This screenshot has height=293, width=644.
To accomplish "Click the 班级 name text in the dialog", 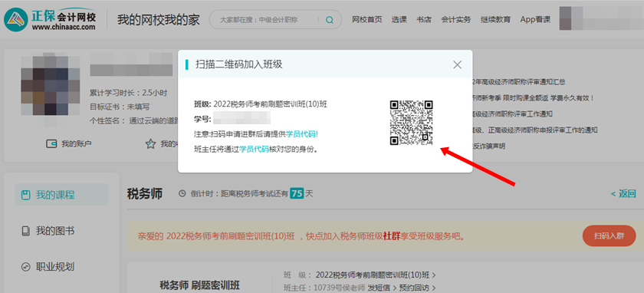I will [x=270, y=104].
